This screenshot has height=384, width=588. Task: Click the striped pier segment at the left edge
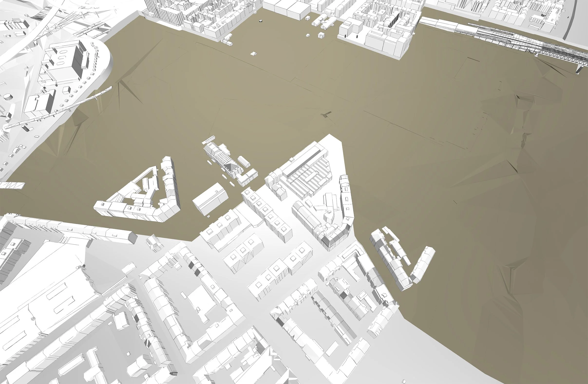pyautogui.click(x=12, y=186)
